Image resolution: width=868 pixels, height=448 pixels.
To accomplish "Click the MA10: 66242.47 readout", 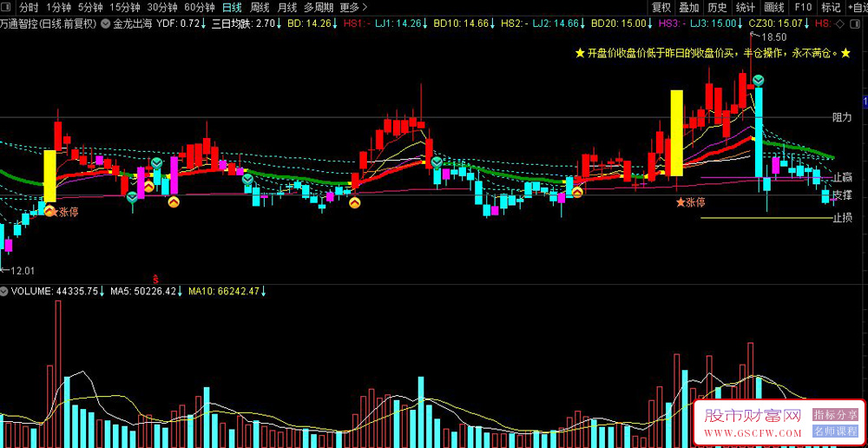I will click(227, 290).
